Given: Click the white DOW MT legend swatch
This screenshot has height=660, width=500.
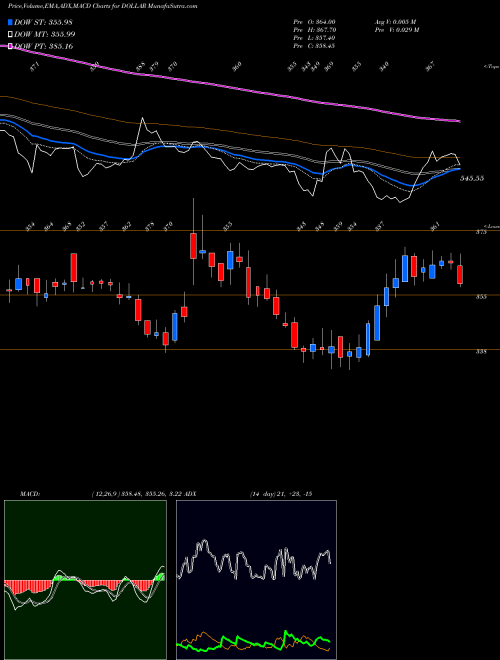Looking at the screenshot, I should [10, 34].
